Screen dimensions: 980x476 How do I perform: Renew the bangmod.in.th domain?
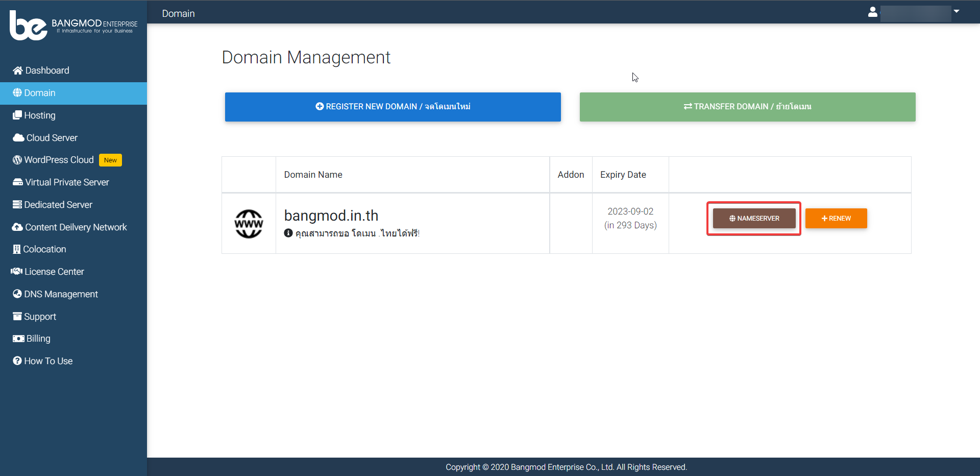click(x=836, y=218)
